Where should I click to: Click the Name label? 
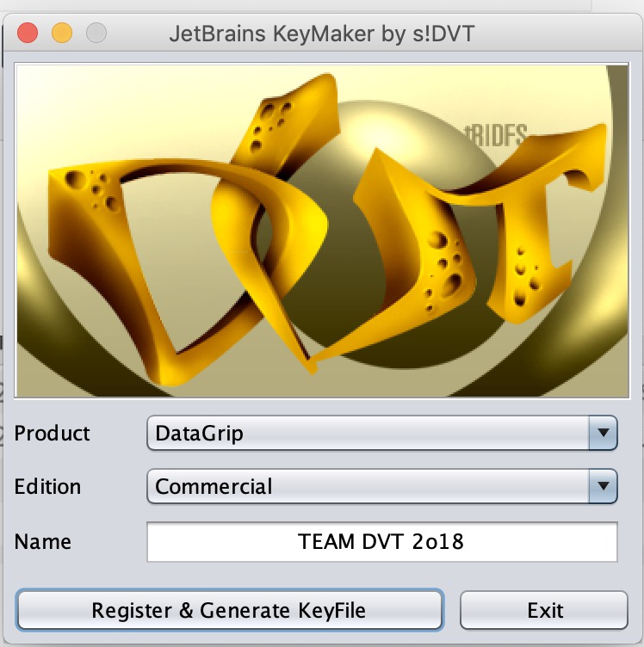(x=43, y=542)
